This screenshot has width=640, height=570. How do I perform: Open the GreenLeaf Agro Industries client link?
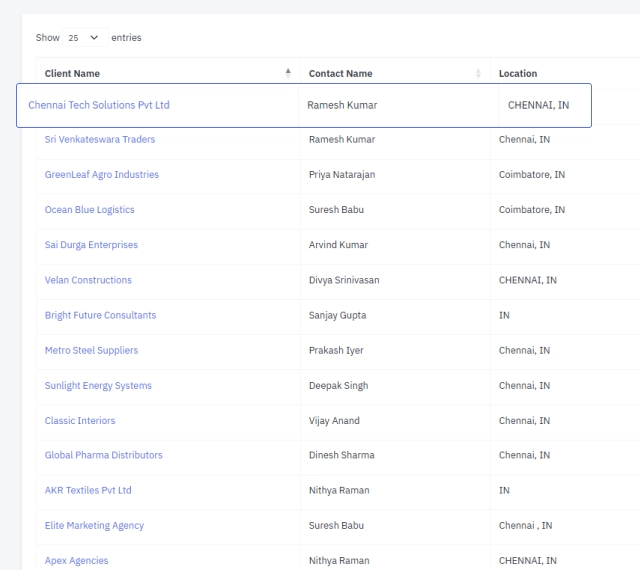(x=102, y=175)
